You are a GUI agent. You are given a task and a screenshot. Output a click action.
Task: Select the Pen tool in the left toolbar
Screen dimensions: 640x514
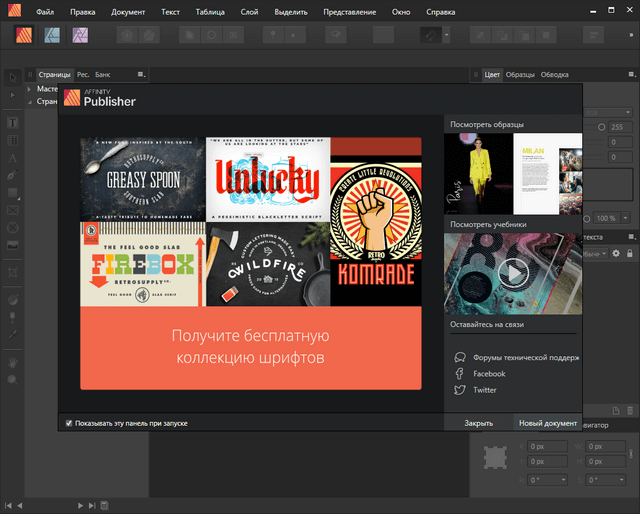click(x=13, y=175)
